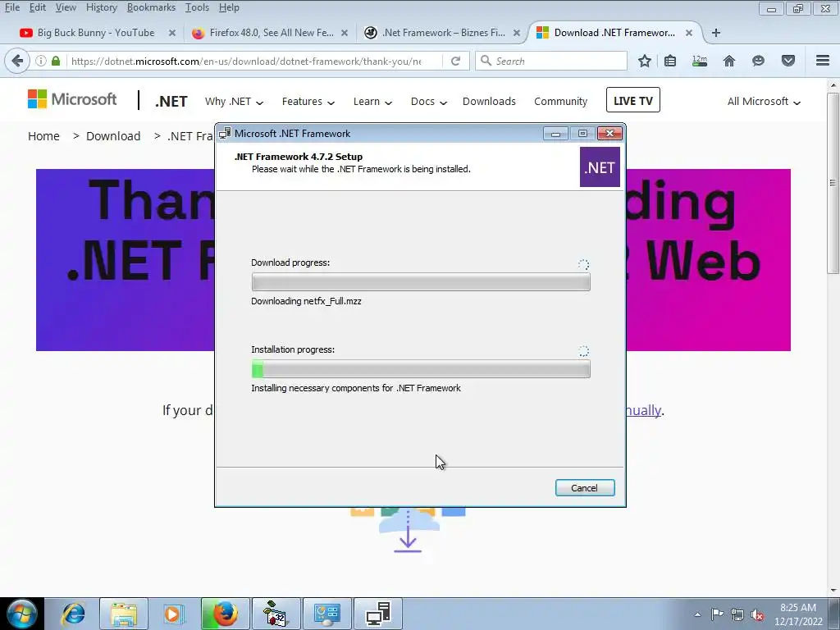Open the Control Panel taskbar icon

pyautogui.click(x=327, y=614)
